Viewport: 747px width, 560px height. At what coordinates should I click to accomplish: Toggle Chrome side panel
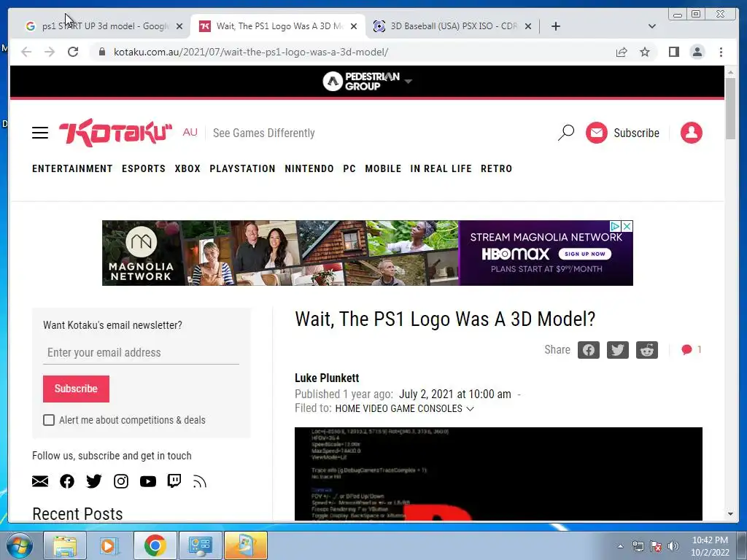(x=673, y=52)
